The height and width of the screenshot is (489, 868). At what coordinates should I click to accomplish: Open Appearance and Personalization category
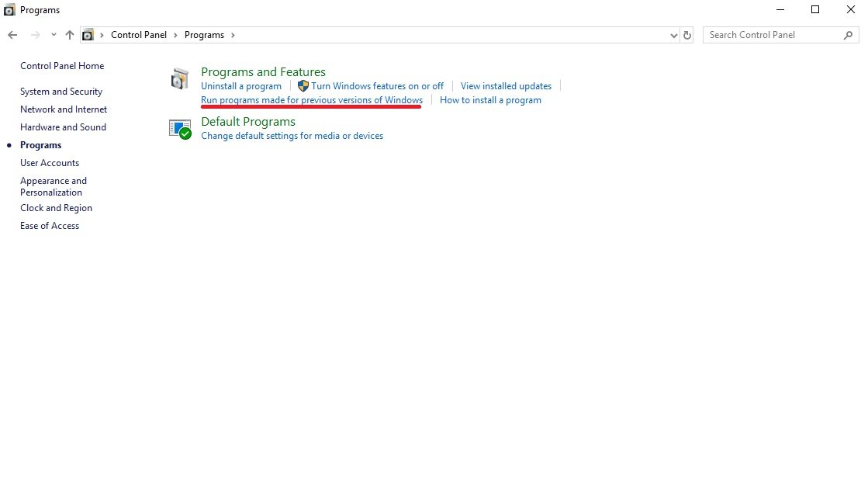[x=54, y=186]
